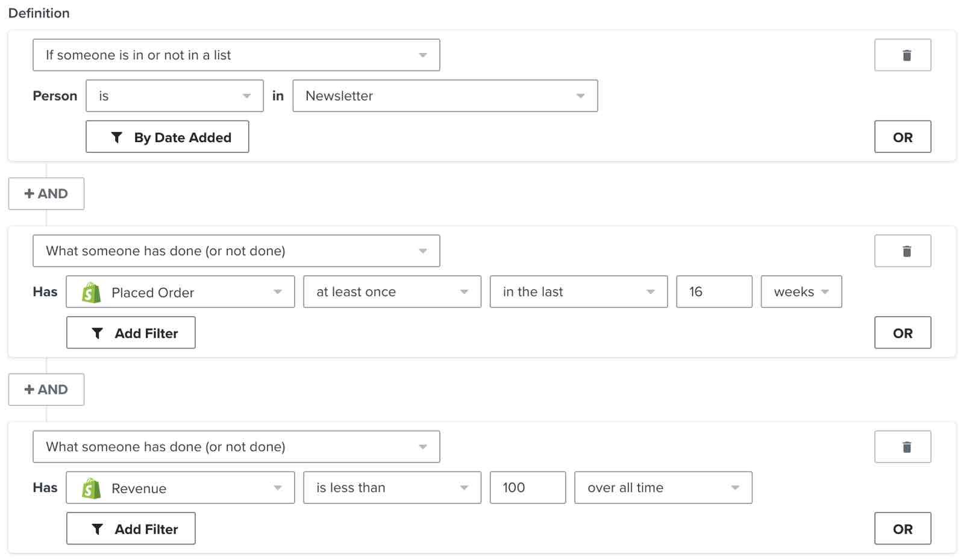964x560 pixels.
Task: Click the '16' weeks value field
Action: (714, 291)
